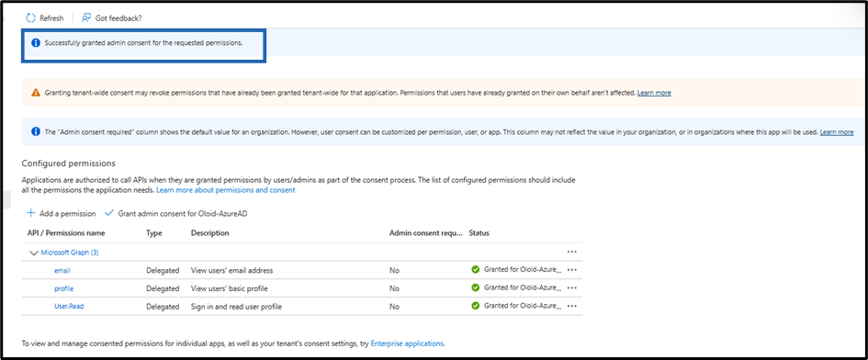Click Granted for Oloid-Azure status in profile row

click(524, 288)
